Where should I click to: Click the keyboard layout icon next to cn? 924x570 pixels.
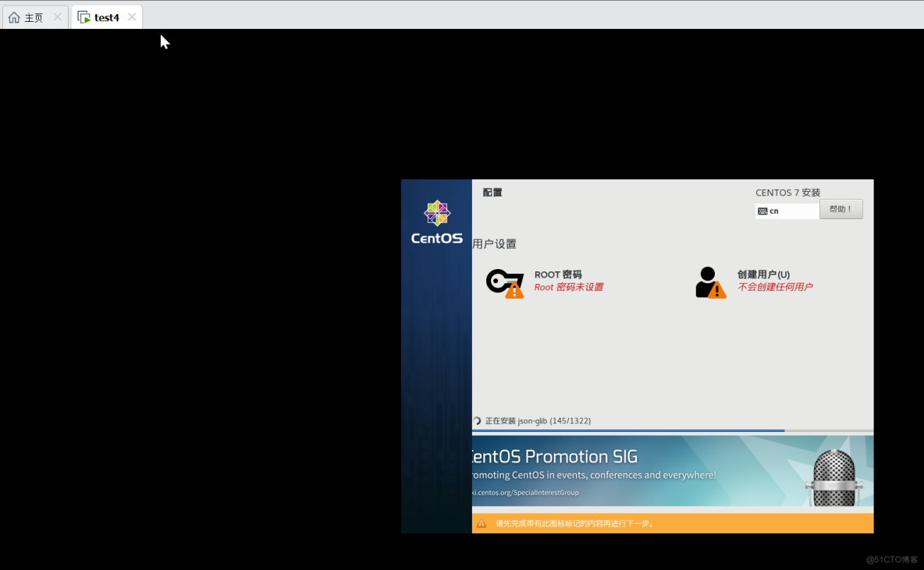coord(762,211)
